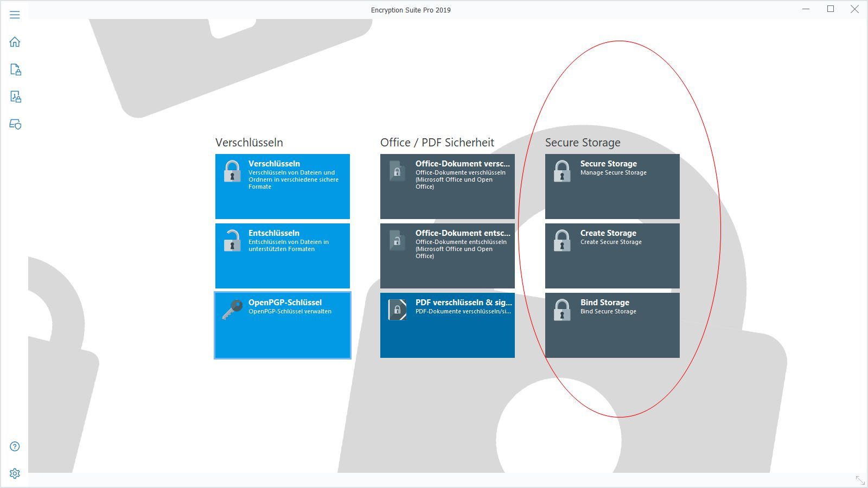Screen dimensions: 868x488
Task: Open the hamburger navigation menu
Action: click(15, 15)
